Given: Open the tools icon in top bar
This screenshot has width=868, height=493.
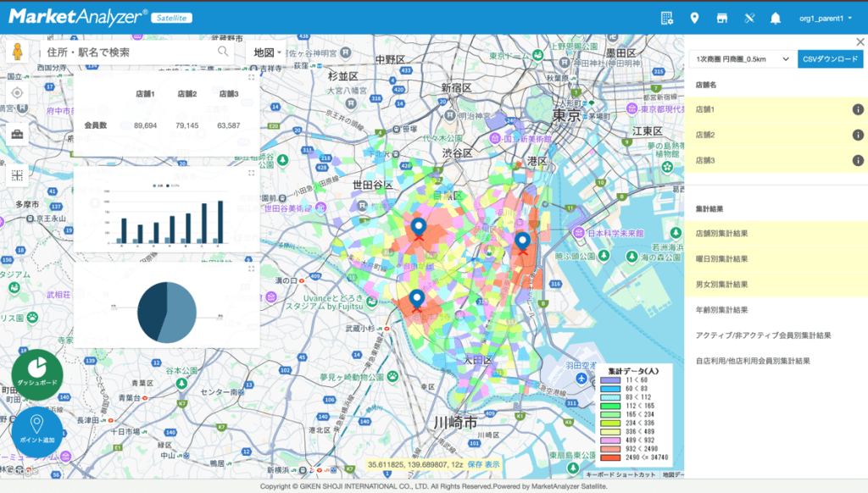Looking at the screenshot, I should coord(749,19).
